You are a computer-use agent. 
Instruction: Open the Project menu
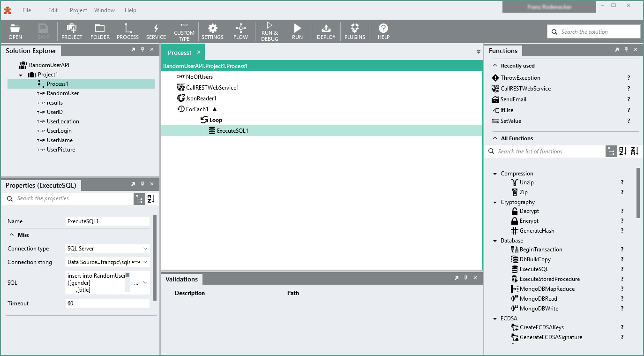78,10
